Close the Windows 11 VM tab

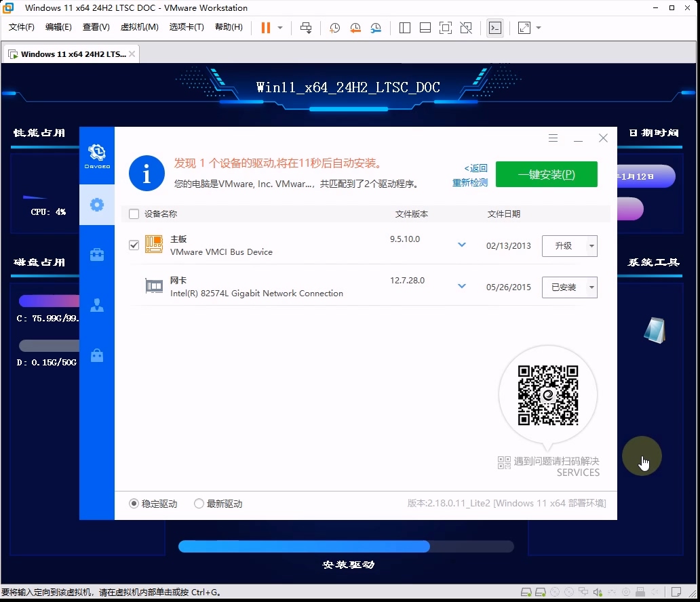132,54
